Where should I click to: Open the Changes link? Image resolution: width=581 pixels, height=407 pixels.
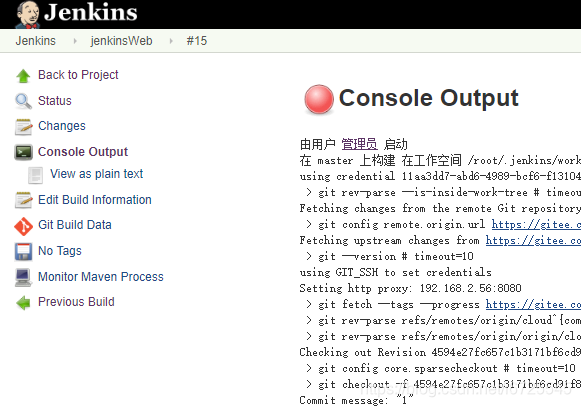[x=62, y=126]
